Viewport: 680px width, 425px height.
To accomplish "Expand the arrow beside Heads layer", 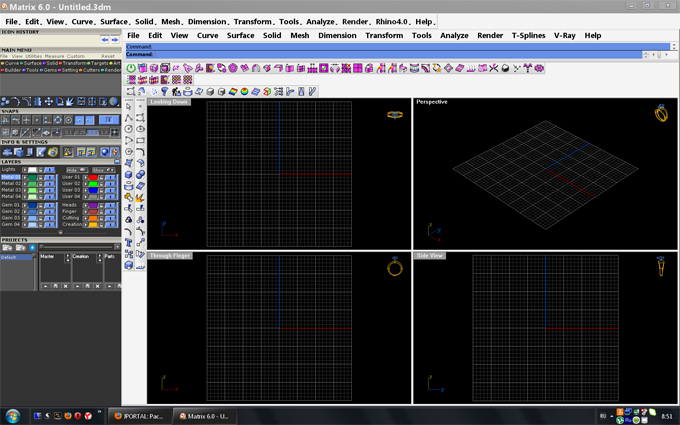I will (85, 205).
